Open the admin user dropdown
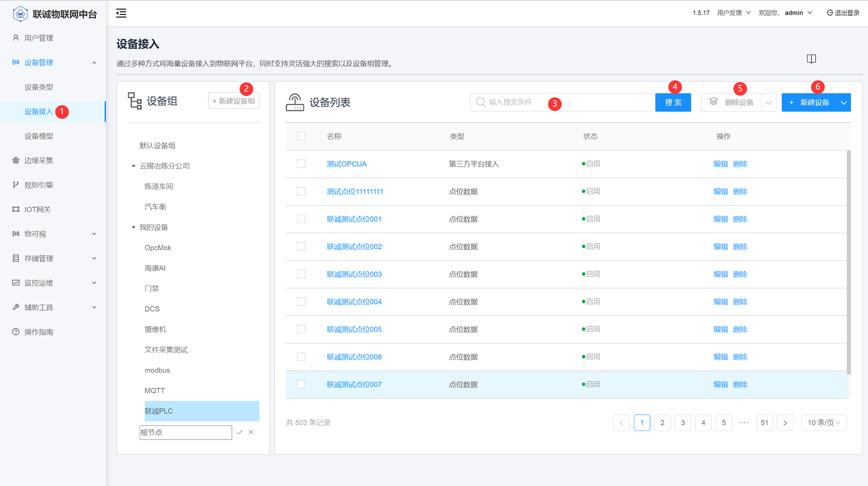868x486 pixels. [x=798, y=13]
